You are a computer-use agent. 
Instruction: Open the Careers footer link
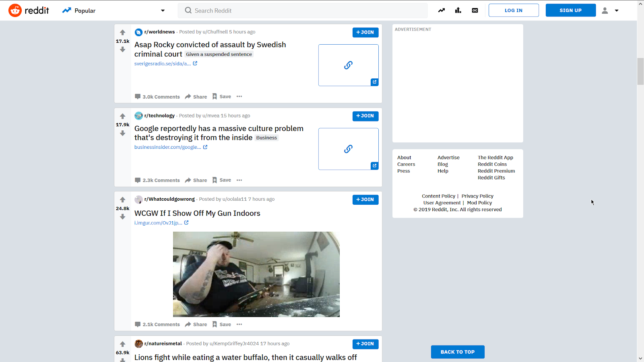(x=406, y=164)
